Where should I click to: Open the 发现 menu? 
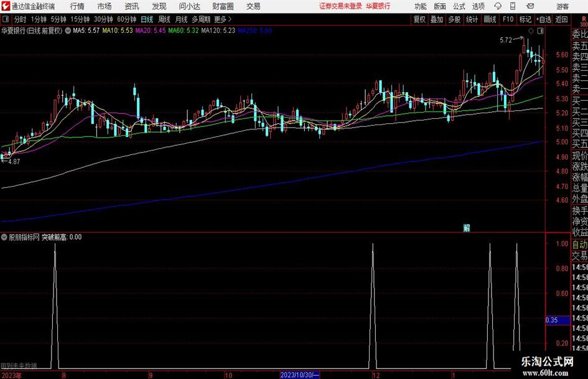[159, 6]
